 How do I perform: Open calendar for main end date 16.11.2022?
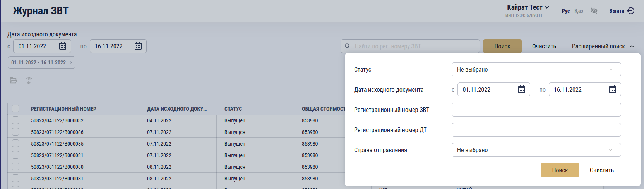click(138, 46)
